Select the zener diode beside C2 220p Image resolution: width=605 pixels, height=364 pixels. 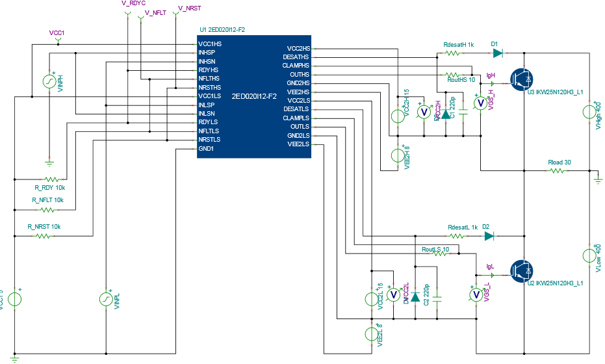point(415,297)
